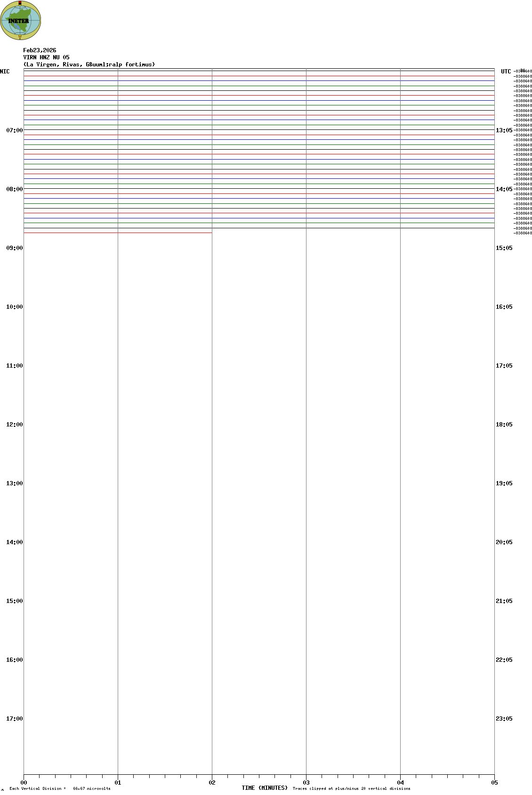Click the 01 minute axis tick label
The height and width of the screenshot is (795, 532).
118,783
